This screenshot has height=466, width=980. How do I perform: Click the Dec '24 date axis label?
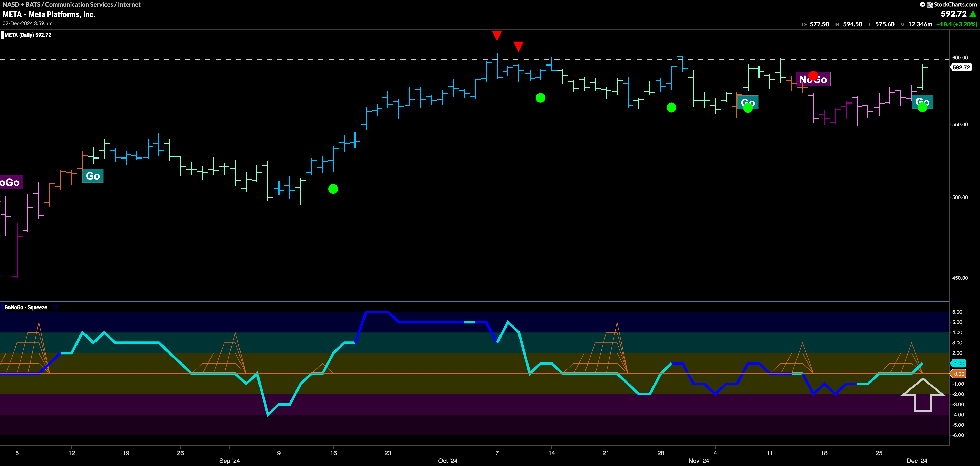917,461
